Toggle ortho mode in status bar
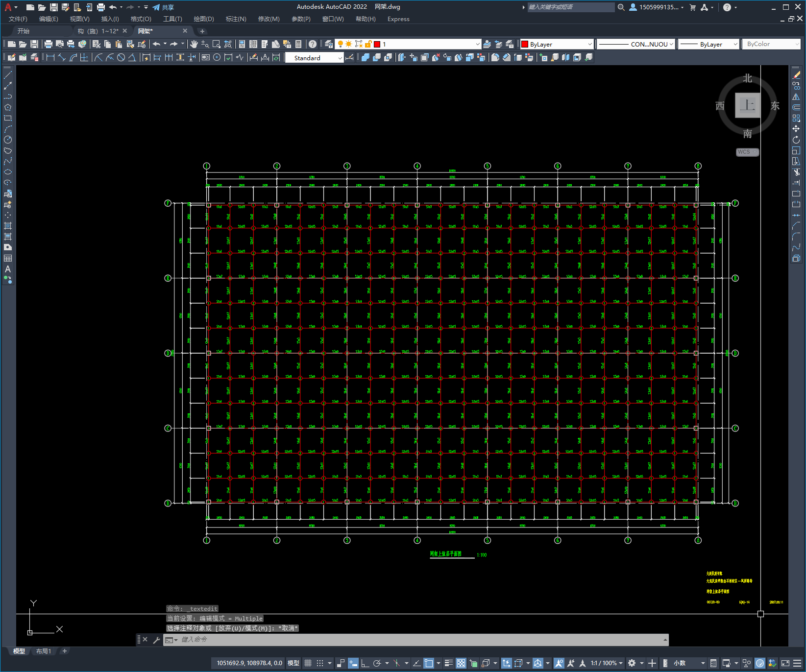This screenshot has height=672, width=806. click(365, 663)
